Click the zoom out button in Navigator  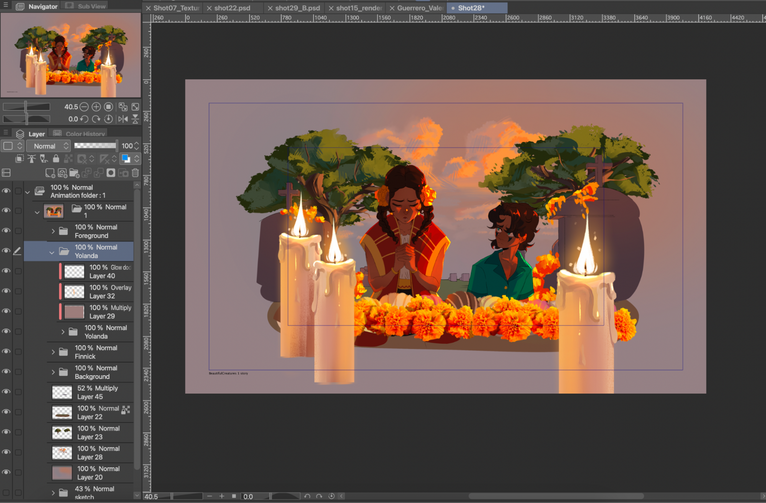pyautogui.click(x=84, y=106)
